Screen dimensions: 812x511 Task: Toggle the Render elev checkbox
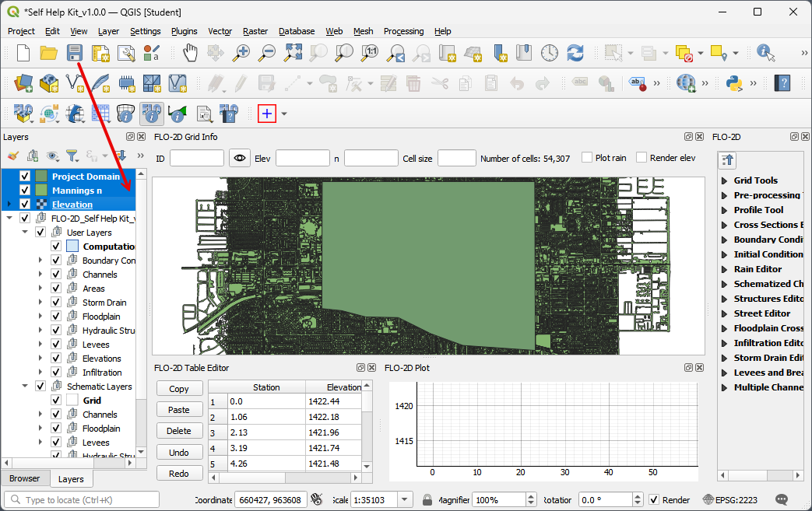click(x=642, y=158)
